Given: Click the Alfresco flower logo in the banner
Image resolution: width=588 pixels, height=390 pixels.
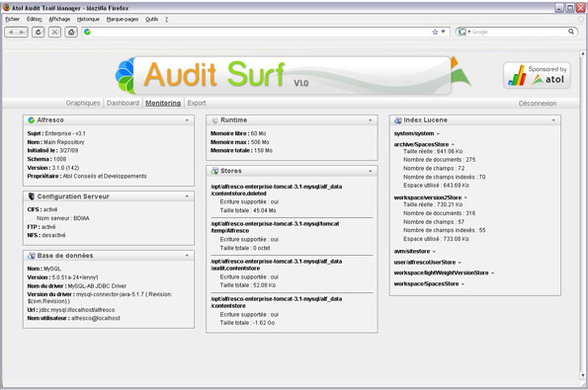Looking at the screenshot, I should pyautogui.click(x=126, y=76).
